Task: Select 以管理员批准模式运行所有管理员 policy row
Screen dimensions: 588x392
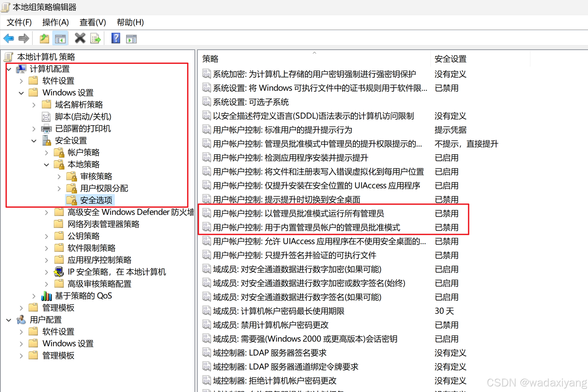Action: (298, 213)
